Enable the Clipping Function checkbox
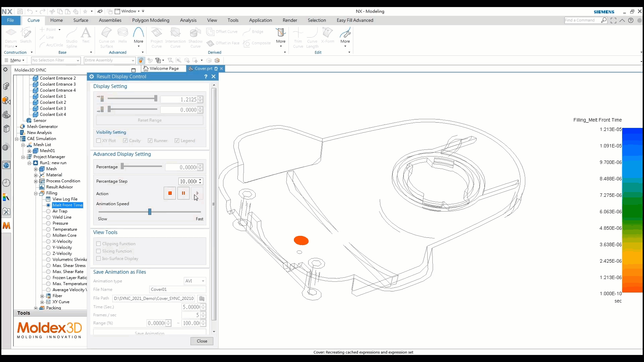 (x=98, y=244)
